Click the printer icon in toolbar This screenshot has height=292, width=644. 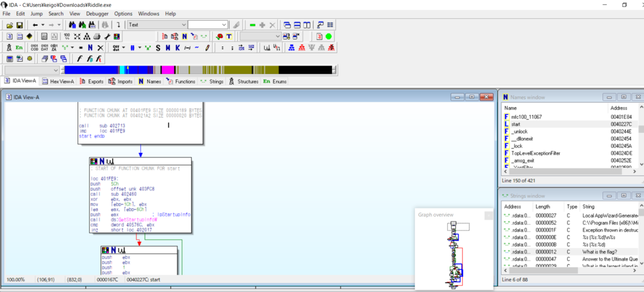click(x=97, y=36)
